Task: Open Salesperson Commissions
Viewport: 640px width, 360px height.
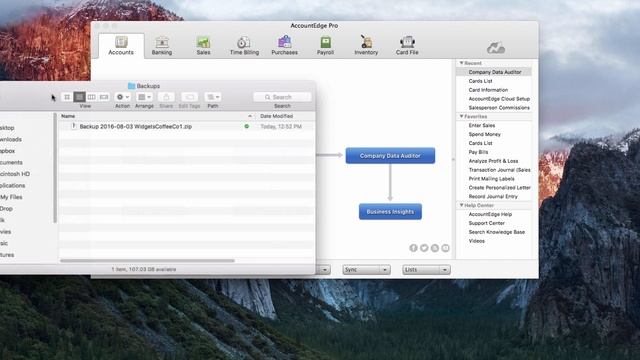Action: 499,108
